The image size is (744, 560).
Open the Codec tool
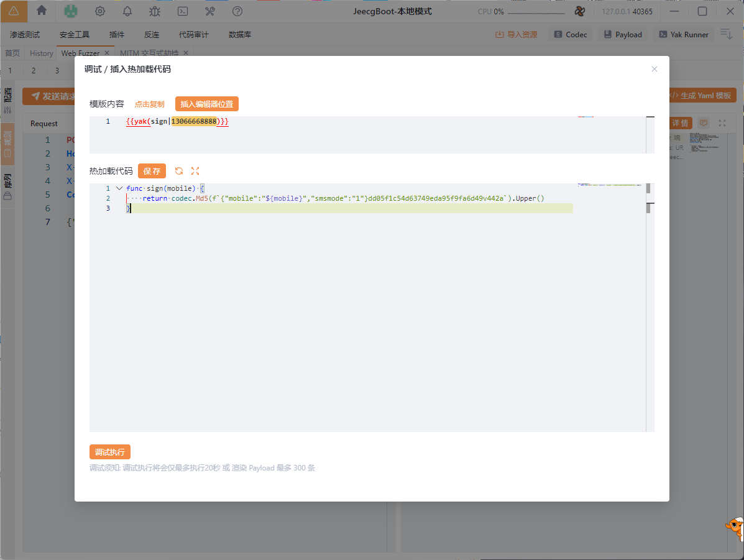tap(571, 35)
